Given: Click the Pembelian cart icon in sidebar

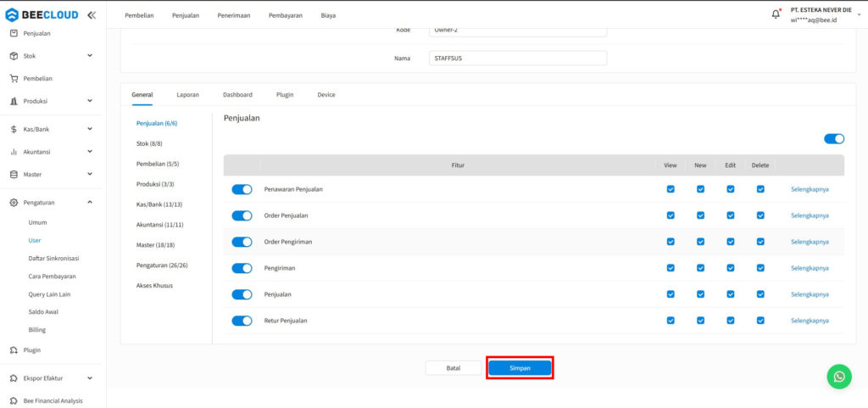Looking at the screenshot, I should (x=14, y=79).
